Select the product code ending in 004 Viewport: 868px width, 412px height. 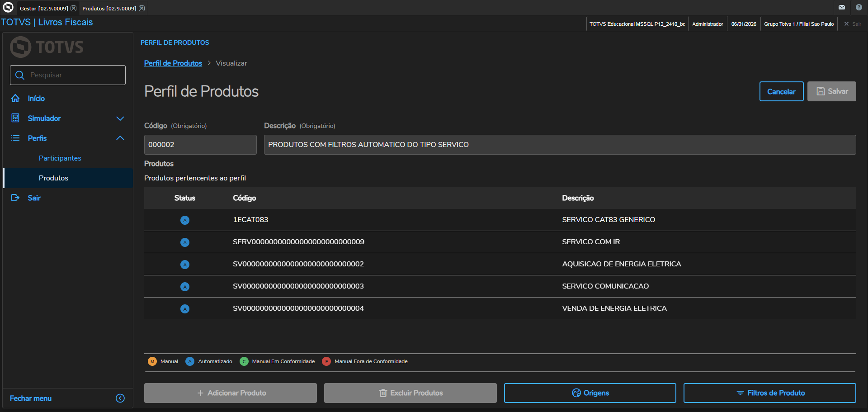298,308
